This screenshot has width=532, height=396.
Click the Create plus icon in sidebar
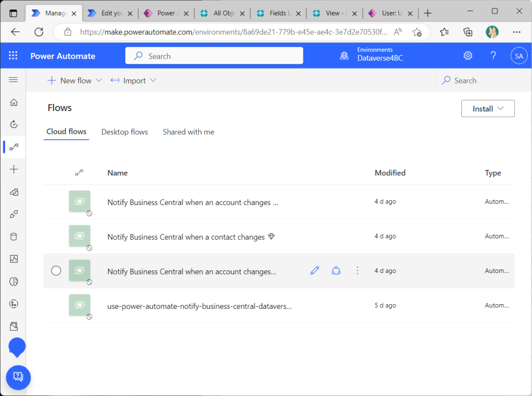pos(14,169)
